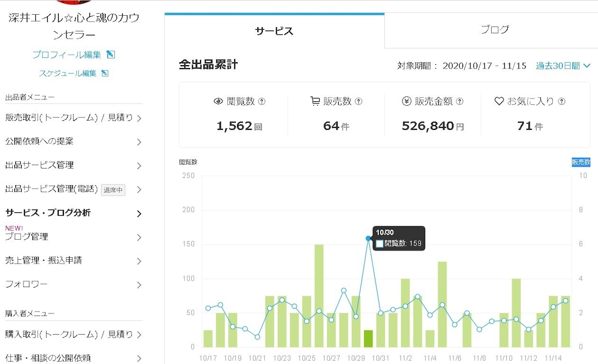Expand the 販売取引(トークルーム) / 見積り menu
Image resolution: width=598 pixels, height=364 pixels.
click(x=139, y=118)
